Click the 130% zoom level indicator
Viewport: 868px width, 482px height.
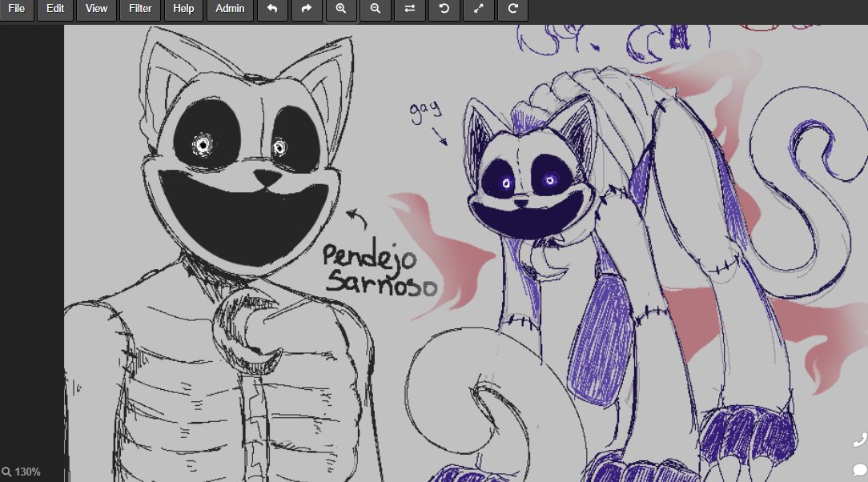click(x=22, y=472)
